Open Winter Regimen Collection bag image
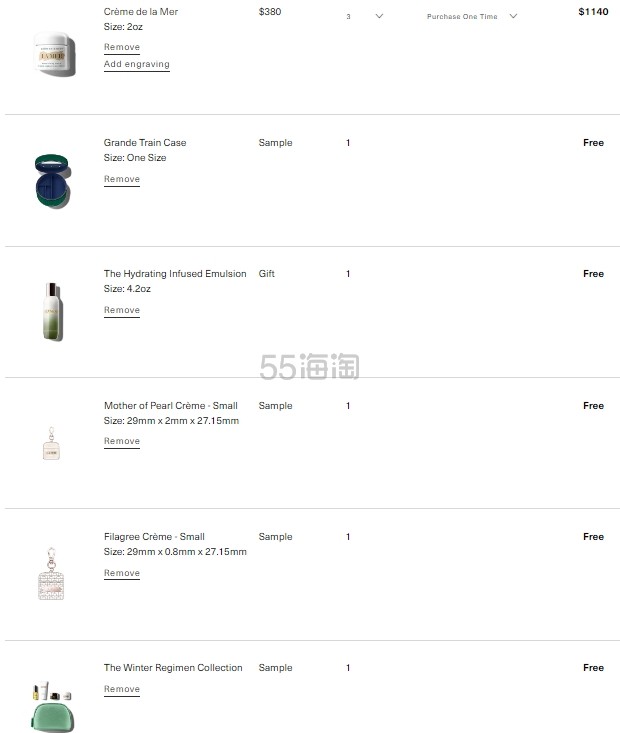Image resolution: width=620 pixels, height=733 pixels. coord(52,706)
